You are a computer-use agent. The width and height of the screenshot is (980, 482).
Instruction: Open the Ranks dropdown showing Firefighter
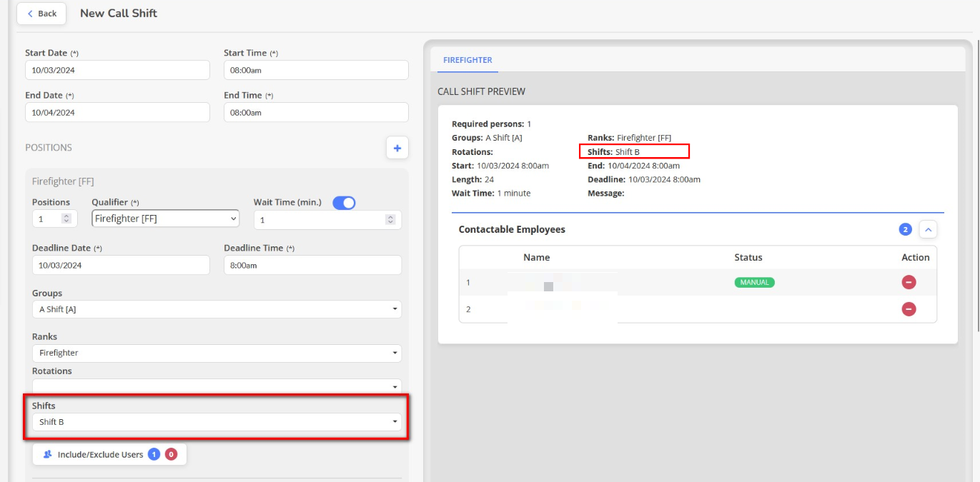point(217,353)
